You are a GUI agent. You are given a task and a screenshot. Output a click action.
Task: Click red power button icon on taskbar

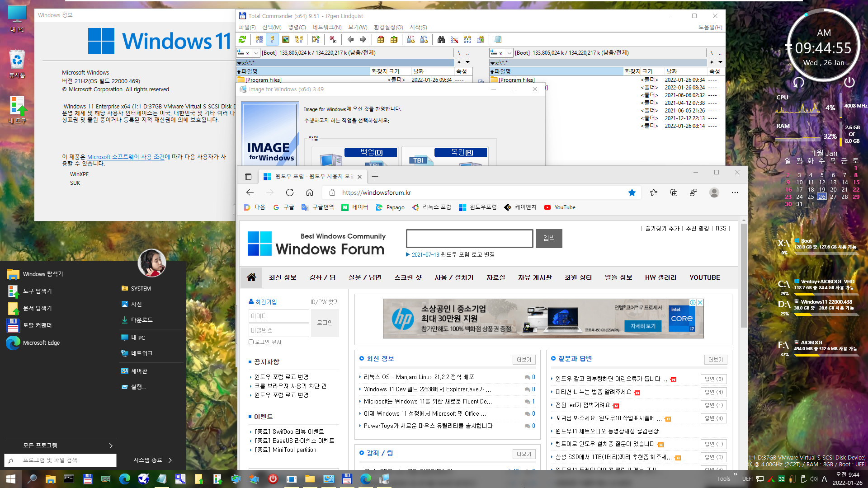(x=273, y=479)
